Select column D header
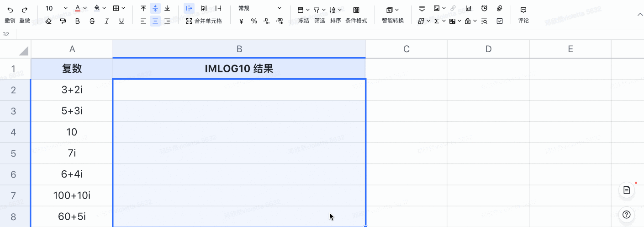644x227 pixels. click(488, 49)
